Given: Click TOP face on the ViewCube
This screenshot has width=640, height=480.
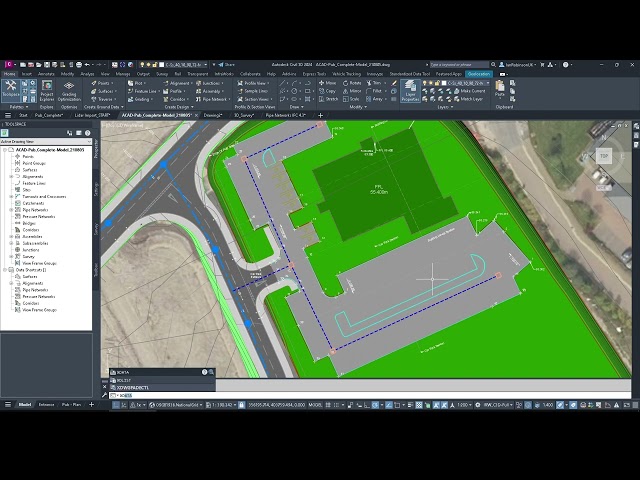Looking at the screenshot, I should (604, 156).
